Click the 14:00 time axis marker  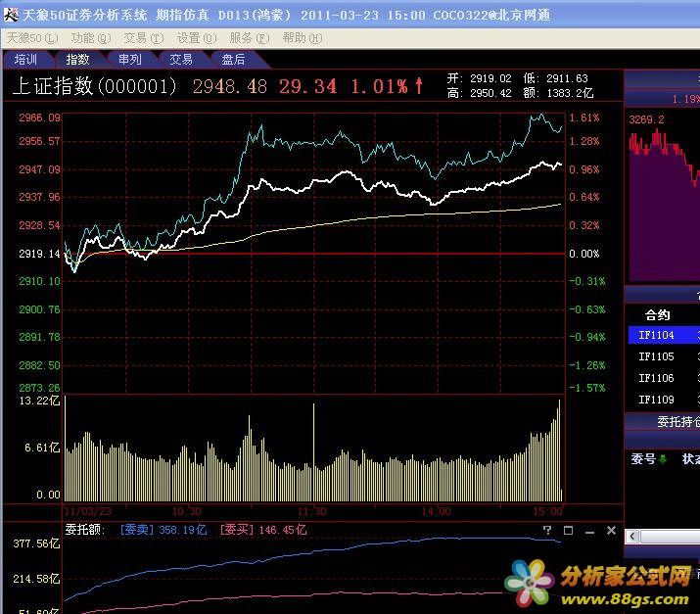(437, 511)
